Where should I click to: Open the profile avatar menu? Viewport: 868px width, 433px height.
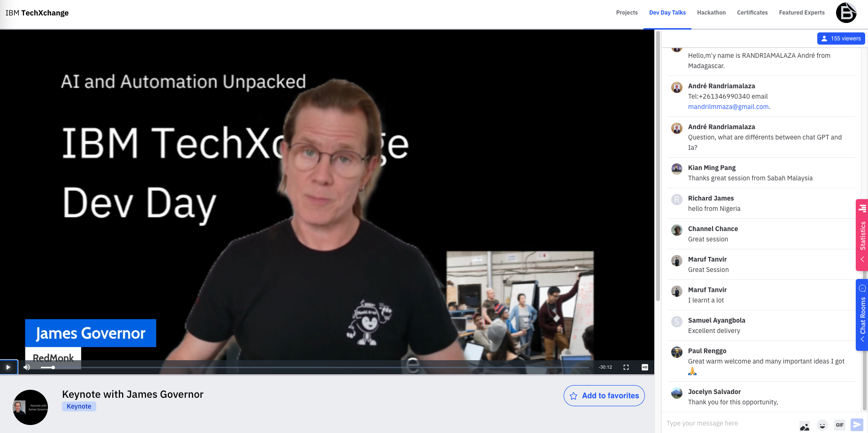point(846,13)
